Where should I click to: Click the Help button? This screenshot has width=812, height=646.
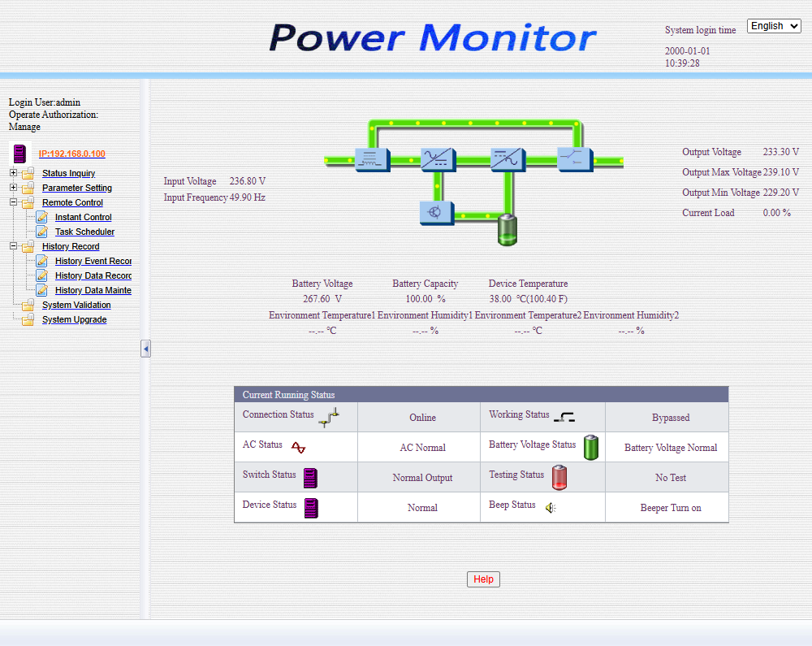(x=483, y=579)
